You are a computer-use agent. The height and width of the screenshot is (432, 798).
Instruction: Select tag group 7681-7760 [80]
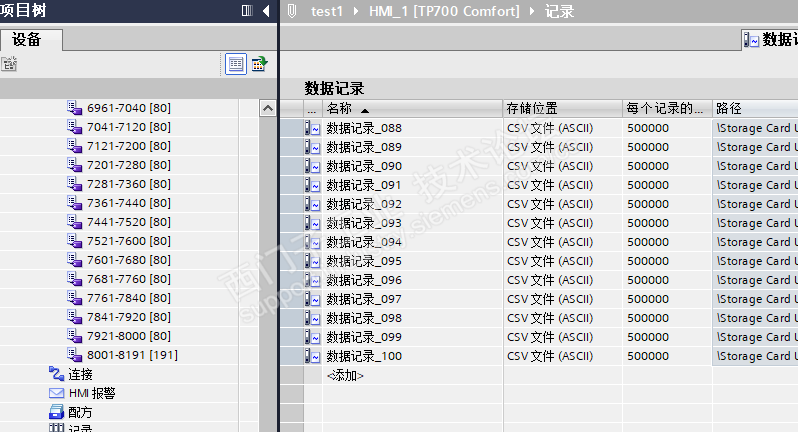[129, 279]
